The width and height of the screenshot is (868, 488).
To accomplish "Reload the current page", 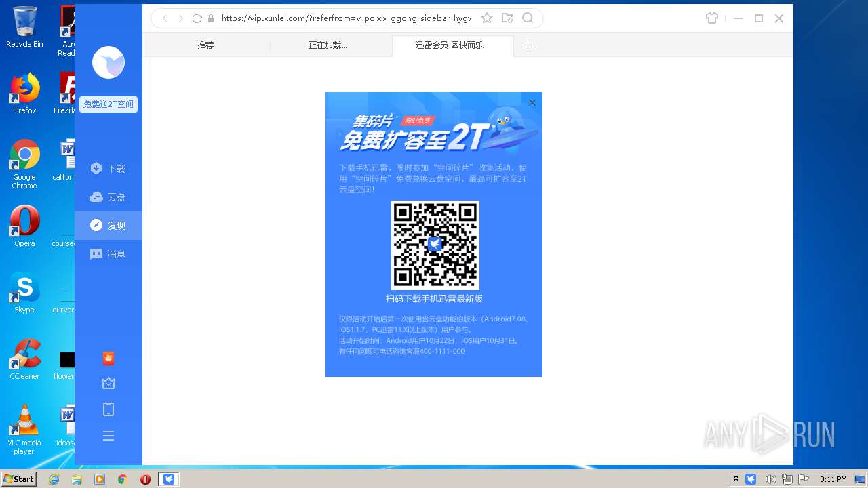I will [197, 18].
